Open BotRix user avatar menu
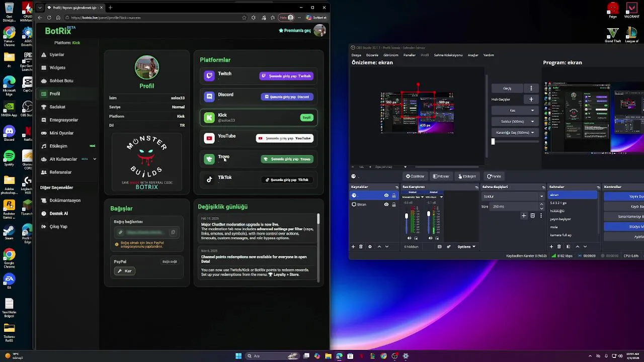Screen dimensions: 644x362 pos(319,31)
